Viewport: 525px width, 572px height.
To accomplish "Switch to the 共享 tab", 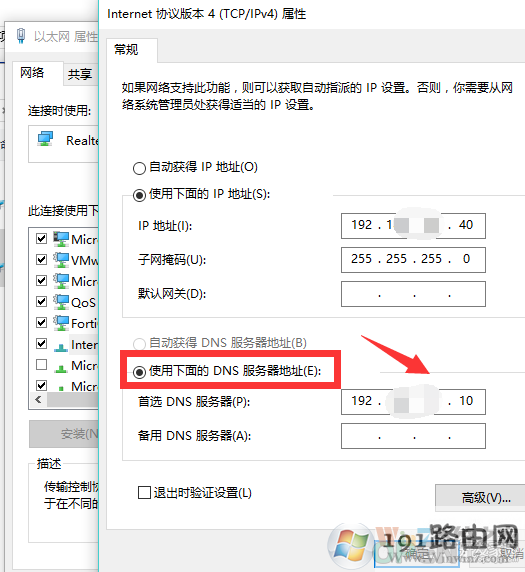I will pos(80,74).
